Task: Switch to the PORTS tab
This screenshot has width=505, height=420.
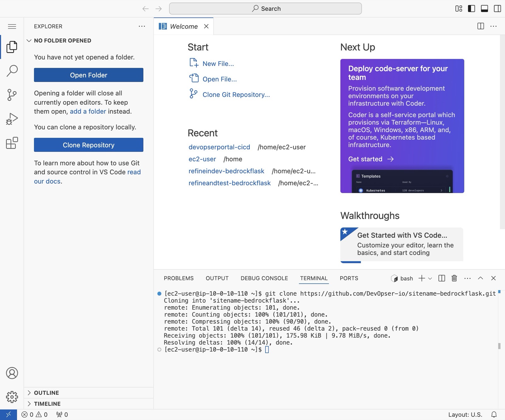Action: 349,278
